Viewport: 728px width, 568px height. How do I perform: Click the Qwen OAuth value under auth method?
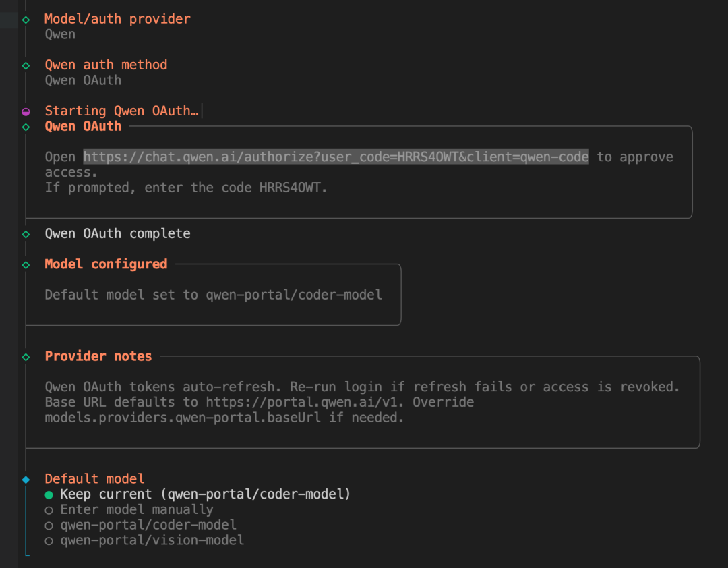83,80
